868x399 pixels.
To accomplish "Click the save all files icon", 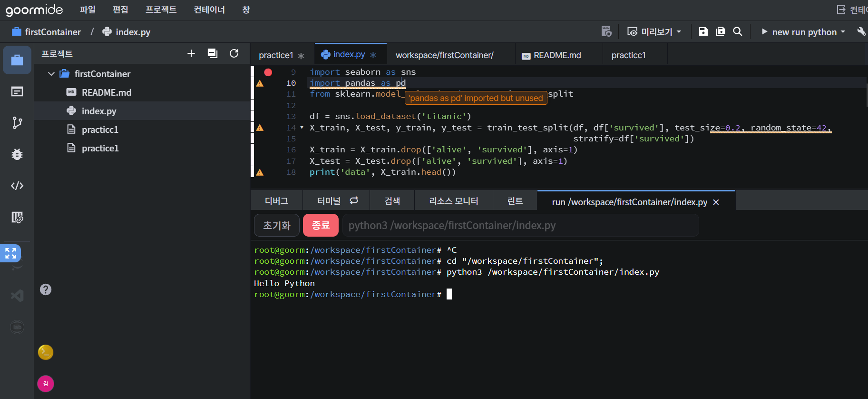I will click(x=721, y=31).
